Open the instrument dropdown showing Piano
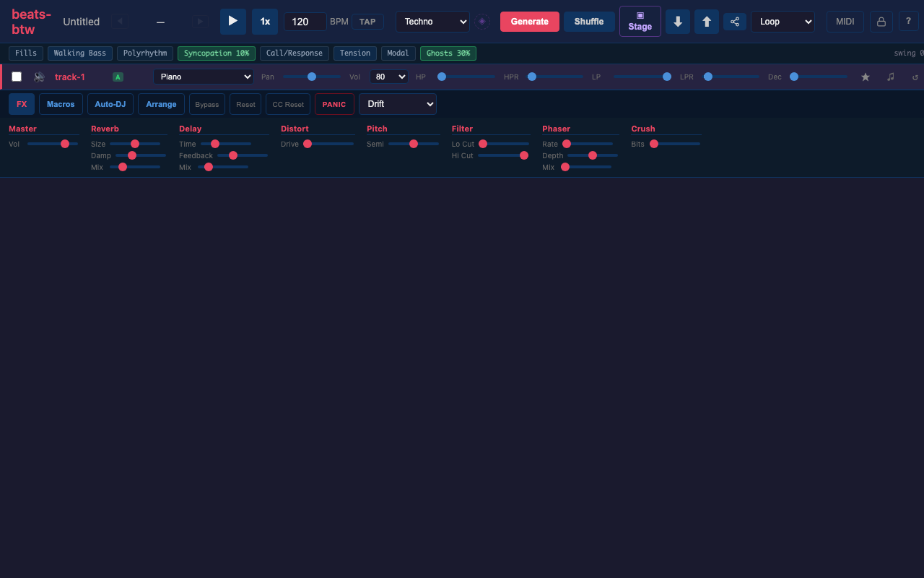The width and height of the screenshot is (924, 578). 204,76
